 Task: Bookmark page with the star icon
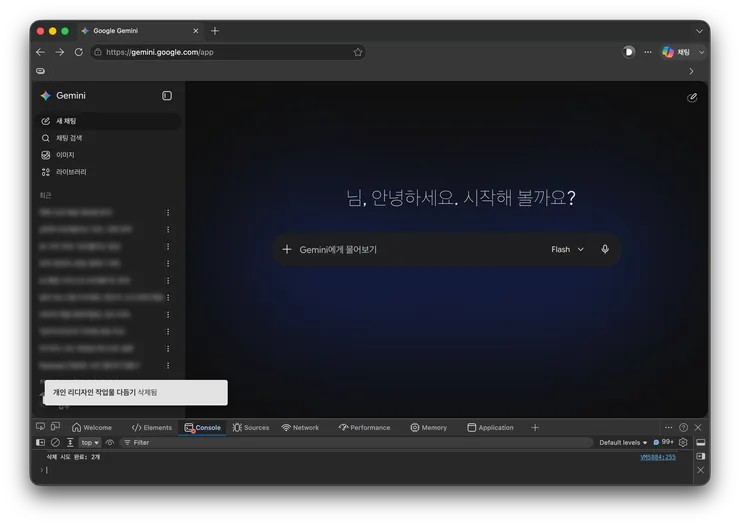[x=358, y=52]
